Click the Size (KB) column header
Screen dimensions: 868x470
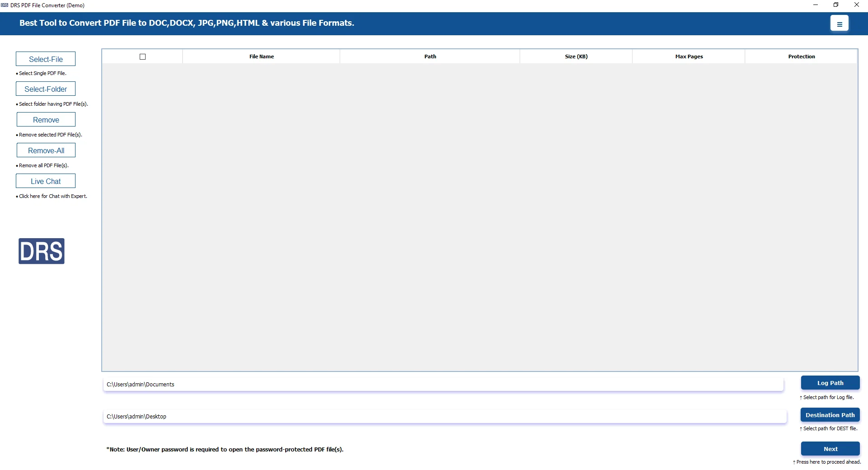coord(576,56)
